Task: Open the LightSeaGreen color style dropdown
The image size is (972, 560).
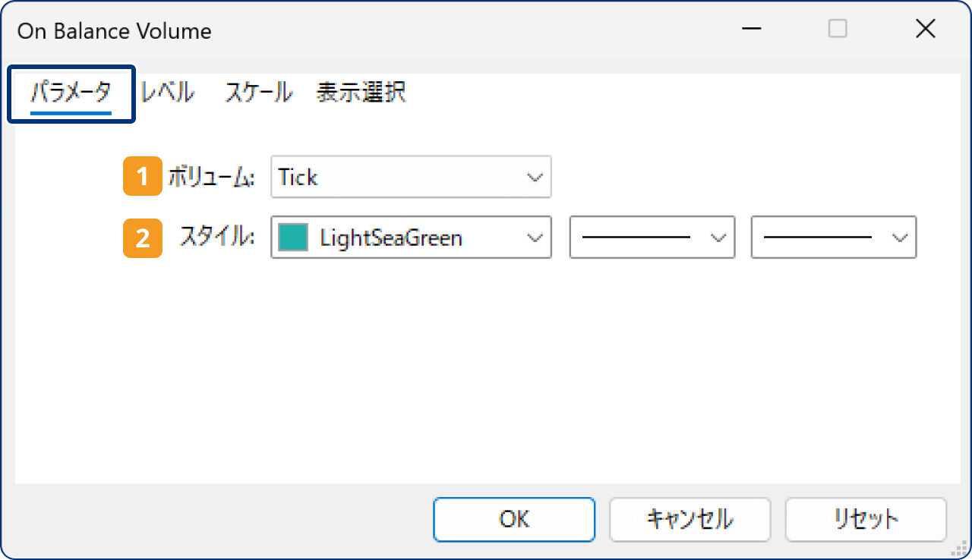Action: click(x=536, y=238)
